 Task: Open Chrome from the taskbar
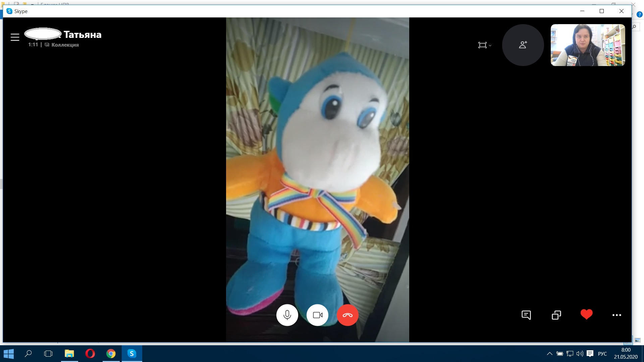coord(111,354)
